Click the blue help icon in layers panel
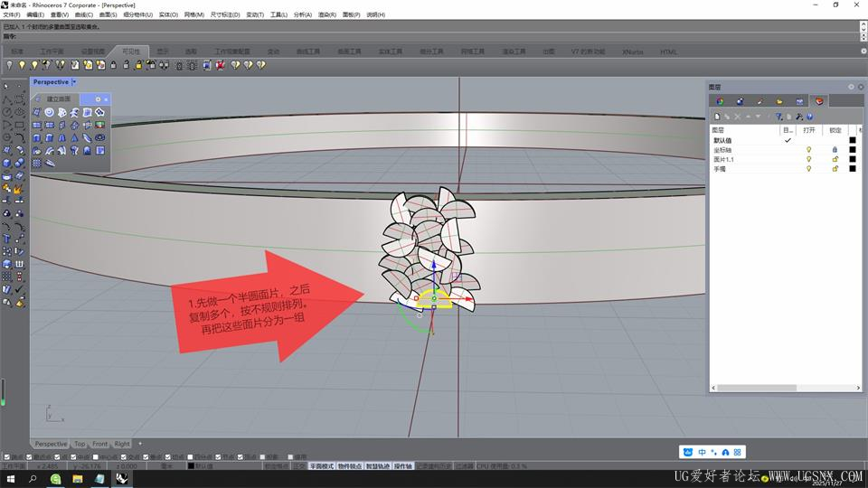 (810, 117)
